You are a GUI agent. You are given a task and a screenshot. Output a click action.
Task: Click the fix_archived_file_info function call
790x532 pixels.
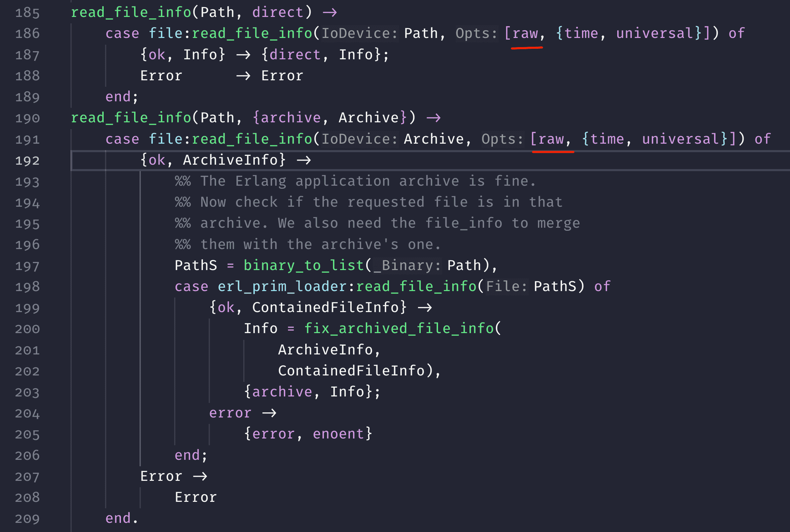click(x=399, y=328)
